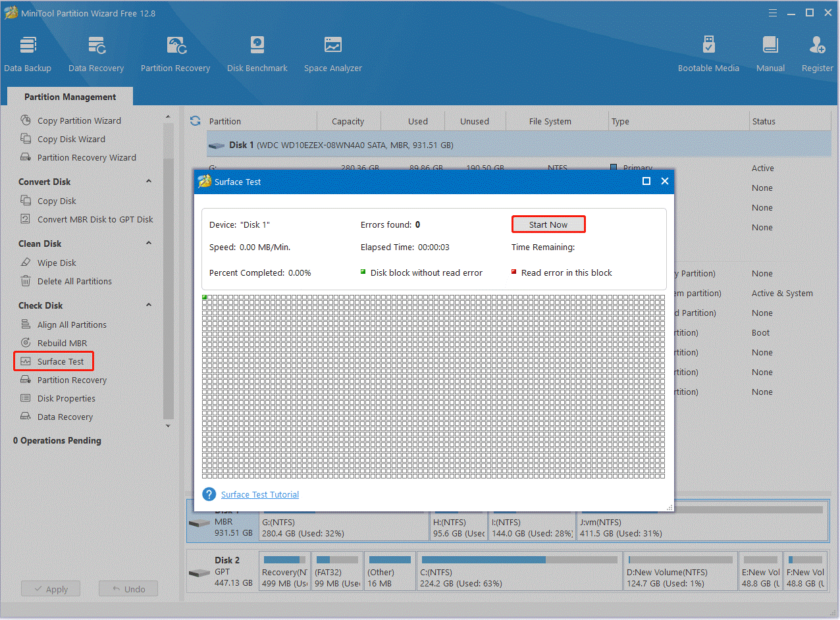Collapse the Clean Disk section

click(x=148, y=243)
